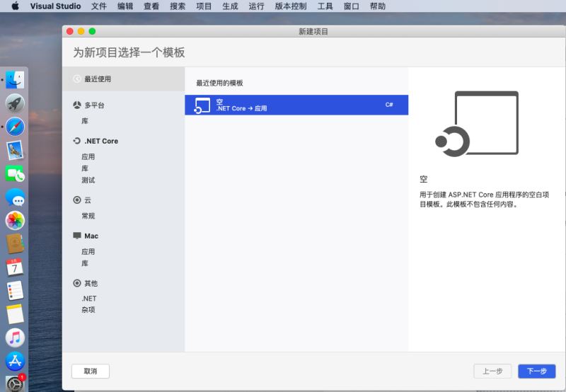Click the Mac monitor category icon

pyautogui.click(x=77, y=236)
